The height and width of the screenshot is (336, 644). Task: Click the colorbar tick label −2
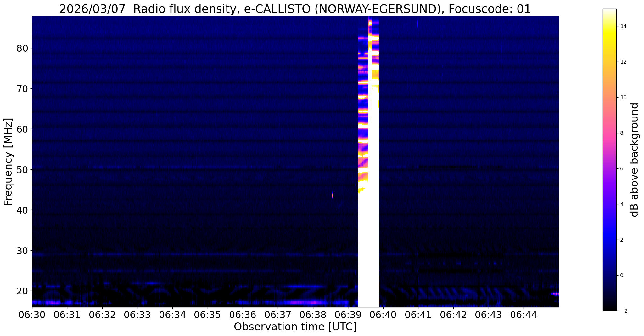tap(623, 311)
